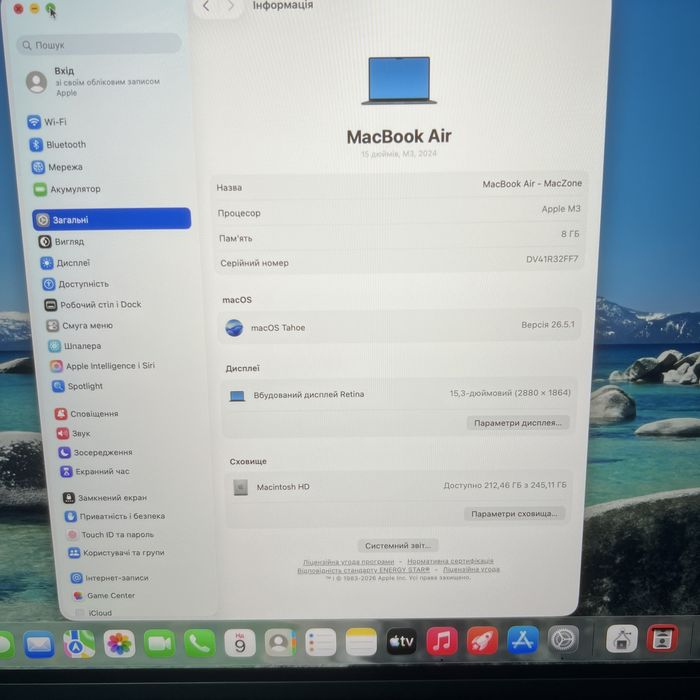Open ENERGY STAR compliance link
This screenshot has width=700, height=700.
point(363,570)
